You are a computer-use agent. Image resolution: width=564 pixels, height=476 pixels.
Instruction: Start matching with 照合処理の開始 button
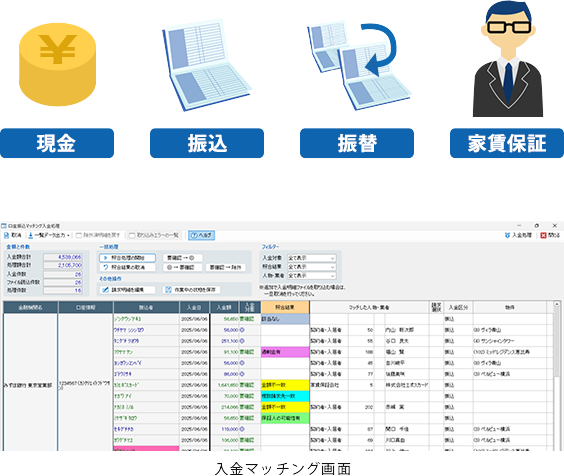coord(127,258)
